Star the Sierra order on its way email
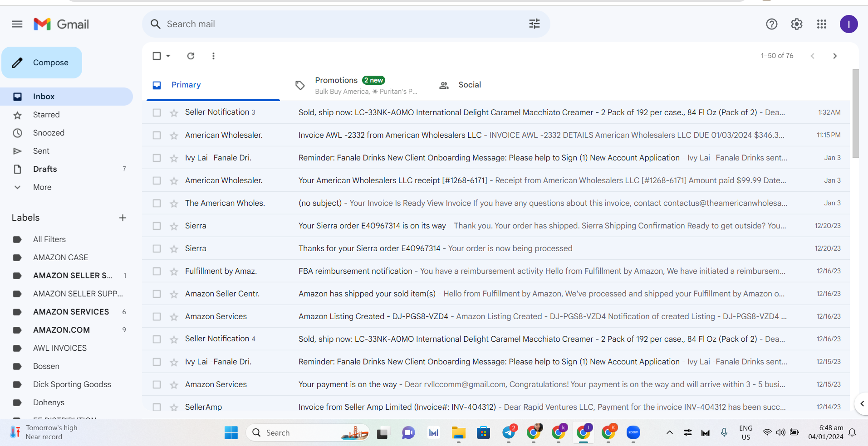 click(174, 226)
